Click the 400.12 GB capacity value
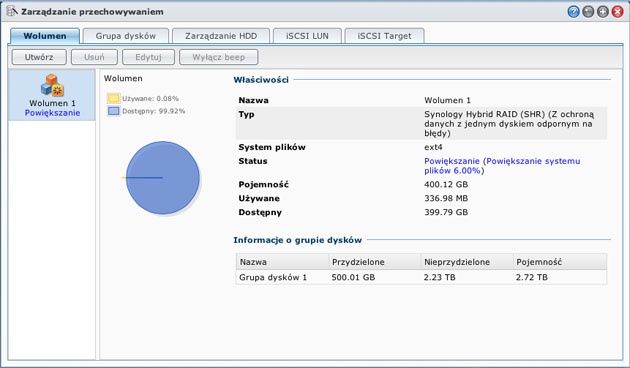 446,184
